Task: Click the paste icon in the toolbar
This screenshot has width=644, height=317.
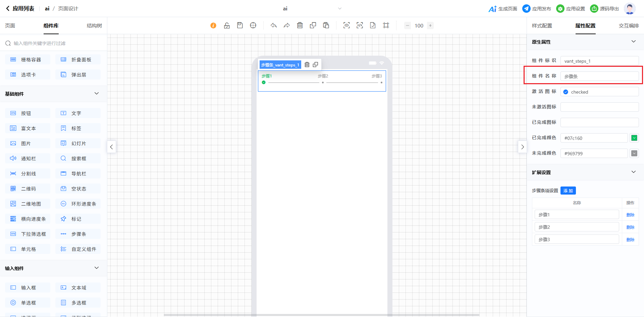Action: 326,25
